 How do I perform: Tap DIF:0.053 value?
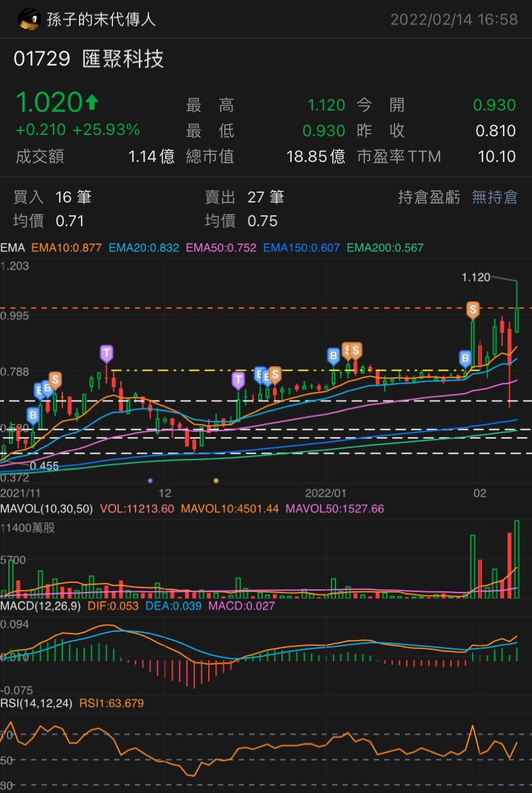click(113, 606)
